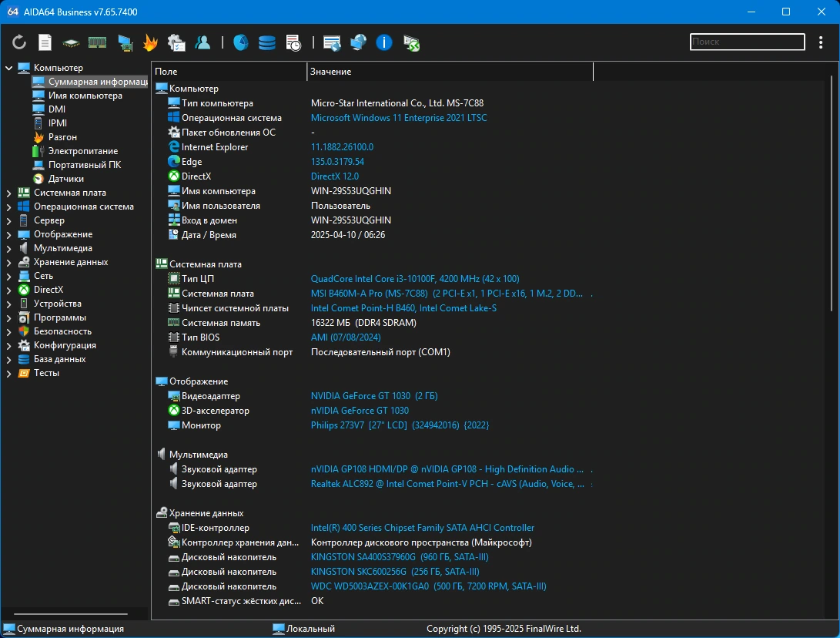Expand the Безопасность tree node
840x638 pixels.
[x=8, y=332]
